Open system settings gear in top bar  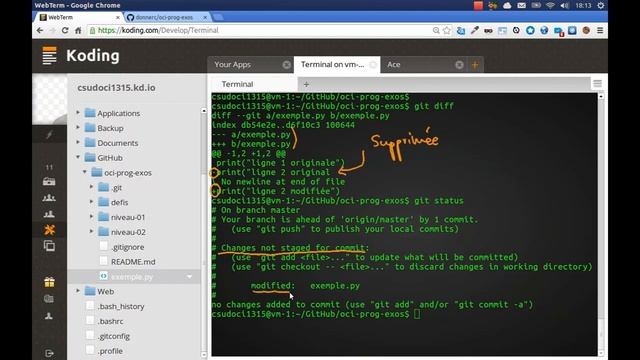(600, 5)
